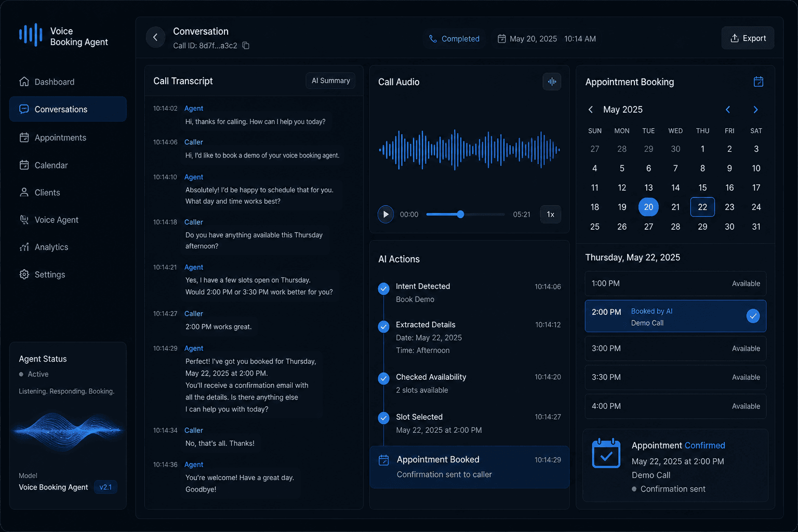Change playback speed with the 1x button
Screen dimensions: 798x532
click(551, 214)
